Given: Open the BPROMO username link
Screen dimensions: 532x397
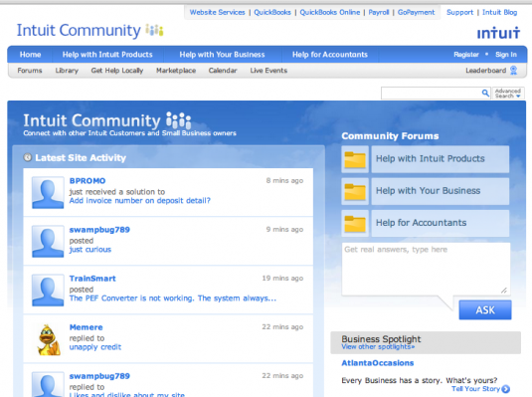Looking at the screenshot, I should tap(88, 181).
